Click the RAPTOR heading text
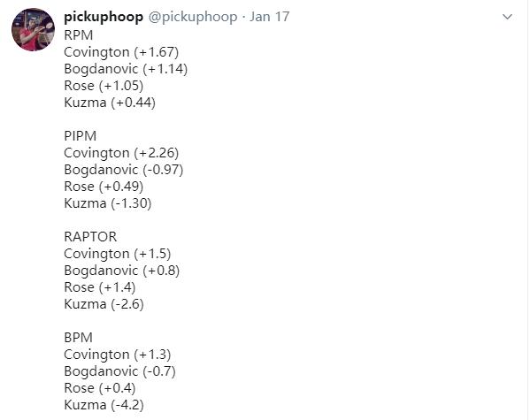530x420 pixels. pyautogui.click(x=90, y=236)
